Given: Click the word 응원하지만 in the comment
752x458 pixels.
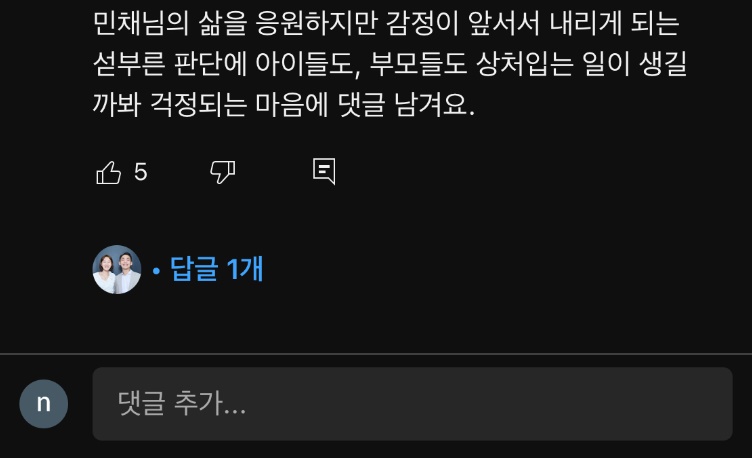Looking at the screenshot, I should click(317, 23).
